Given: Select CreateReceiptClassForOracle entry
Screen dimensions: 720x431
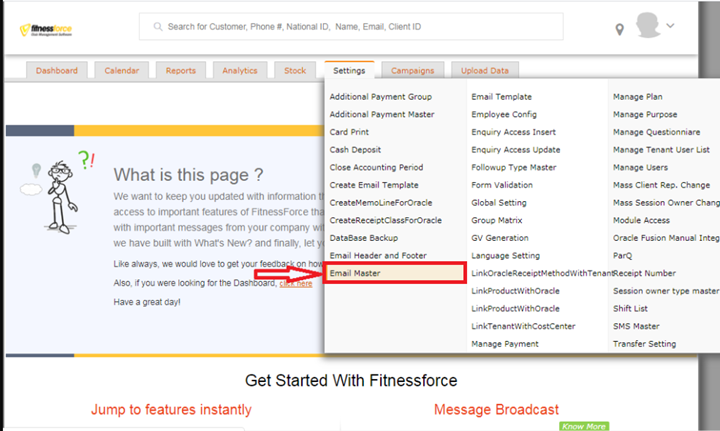Looking at the screenshot, I should 385,220.
